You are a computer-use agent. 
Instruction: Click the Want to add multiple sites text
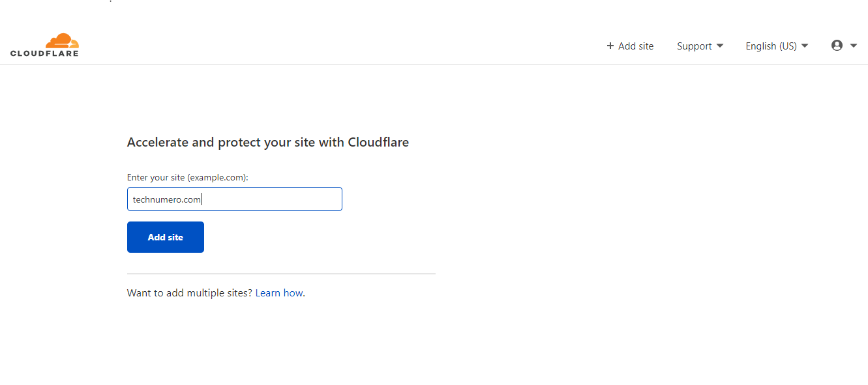pyautogui.click(x=190, y=293)
